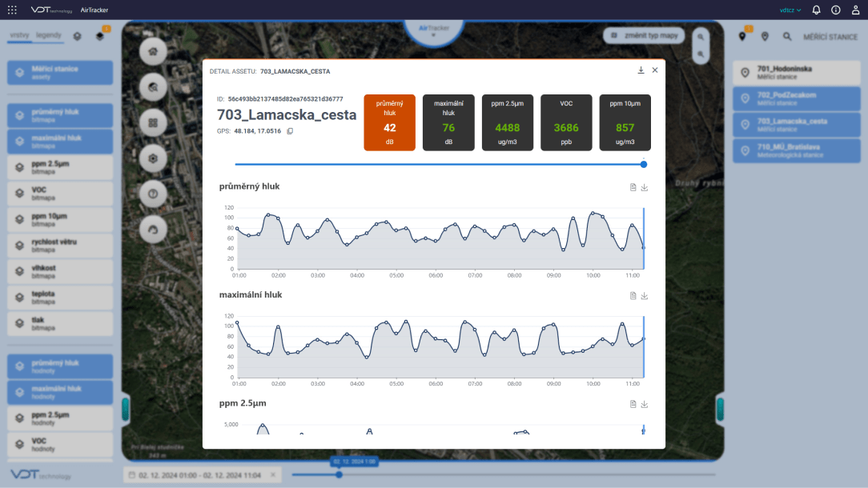Toggle the ppm 2.5µm bitmapa layer
This screenshot has width=868, height=488.
pyautogui.click(x=59, y=167)
